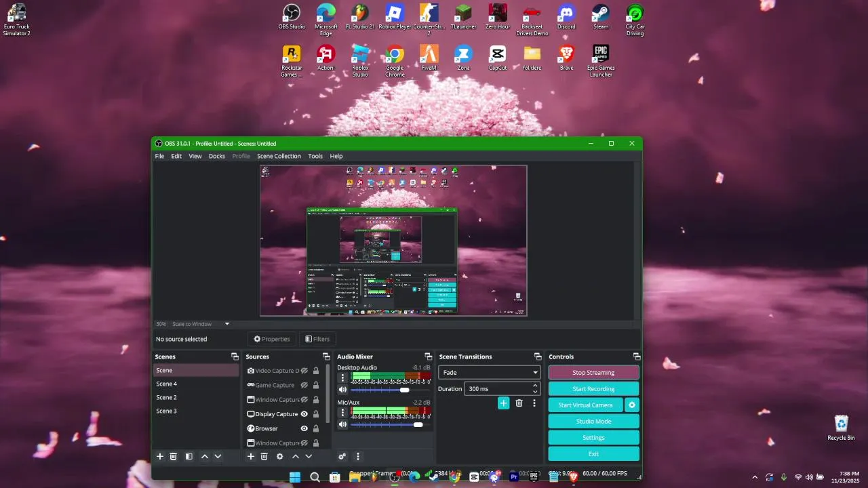The width and height of the screenshot is (868, 488).
Task: Open the Edit menu in OBS
Action: 176,156
